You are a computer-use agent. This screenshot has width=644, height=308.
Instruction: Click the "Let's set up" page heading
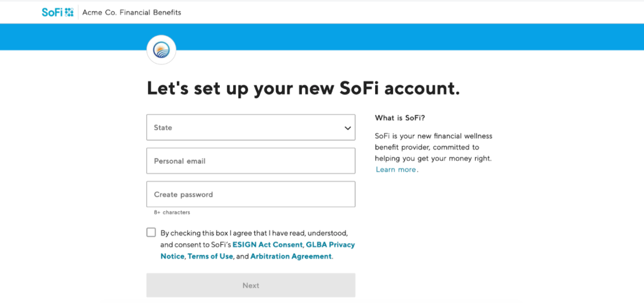[303, 89]
